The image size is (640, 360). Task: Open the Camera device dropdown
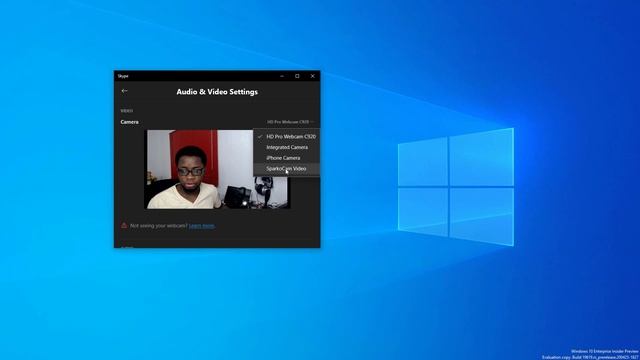point(290,122)
